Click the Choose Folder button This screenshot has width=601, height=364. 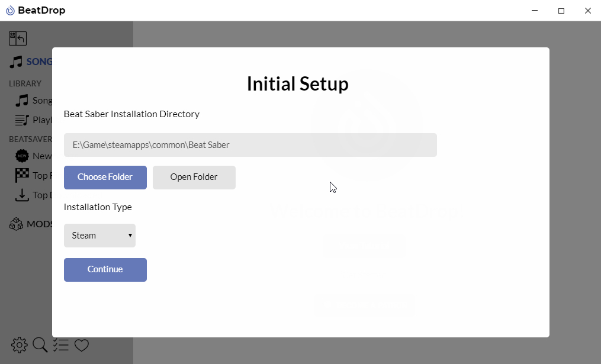click(x=105, y=178)
